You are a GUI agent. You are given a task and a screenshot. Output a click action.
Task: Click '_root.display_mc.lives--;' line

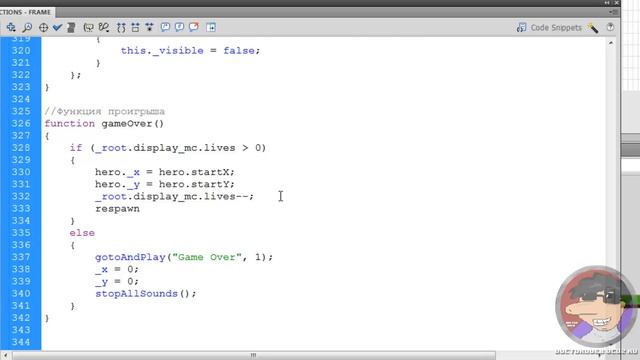point(174,197)
